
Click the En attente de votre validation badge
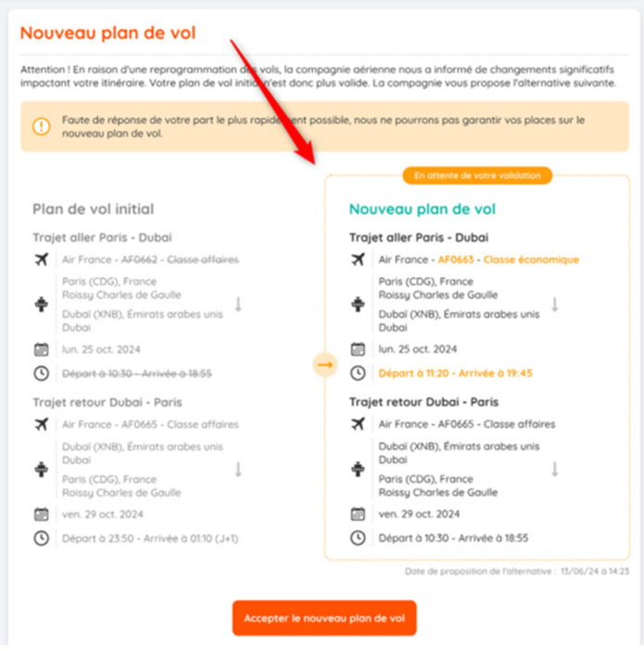coord(477,175)
